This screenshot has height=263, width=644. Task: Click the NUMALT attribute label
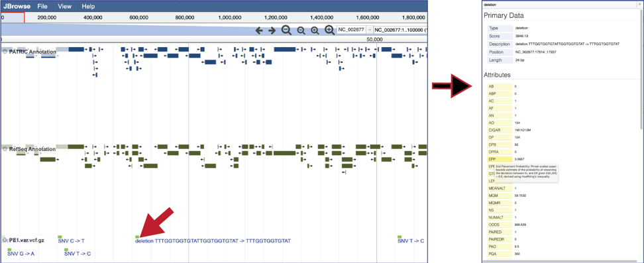[500, 217]
